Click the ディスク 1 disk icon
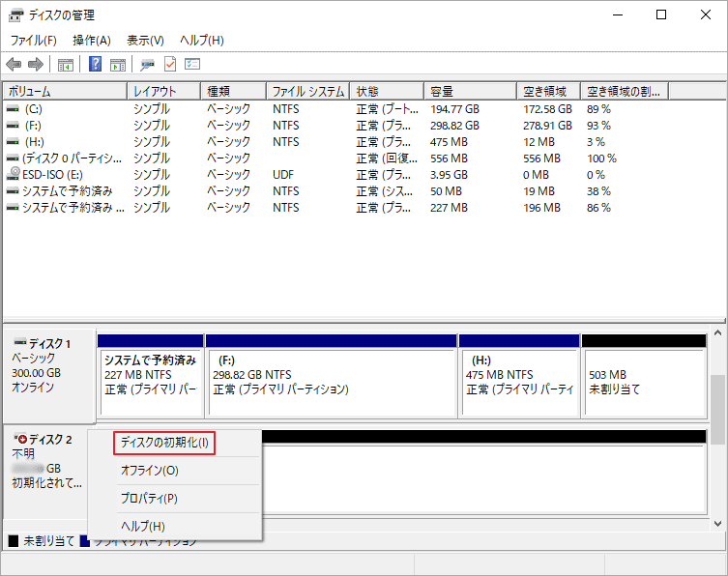 (20, 342)
